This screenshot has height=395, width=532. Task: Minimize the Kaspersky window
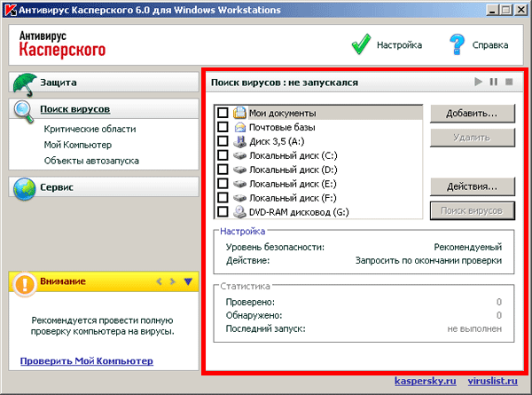(x=491, y=10)
